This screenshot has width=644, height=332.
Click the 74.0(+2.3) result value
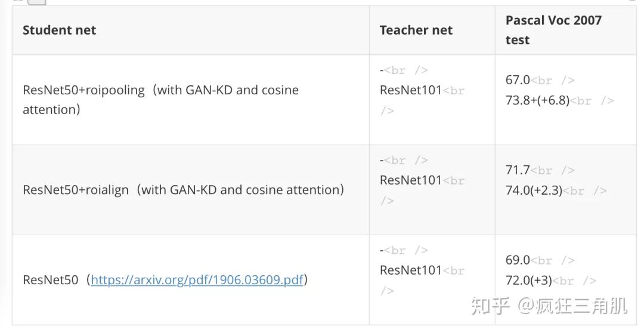(534, 190)
